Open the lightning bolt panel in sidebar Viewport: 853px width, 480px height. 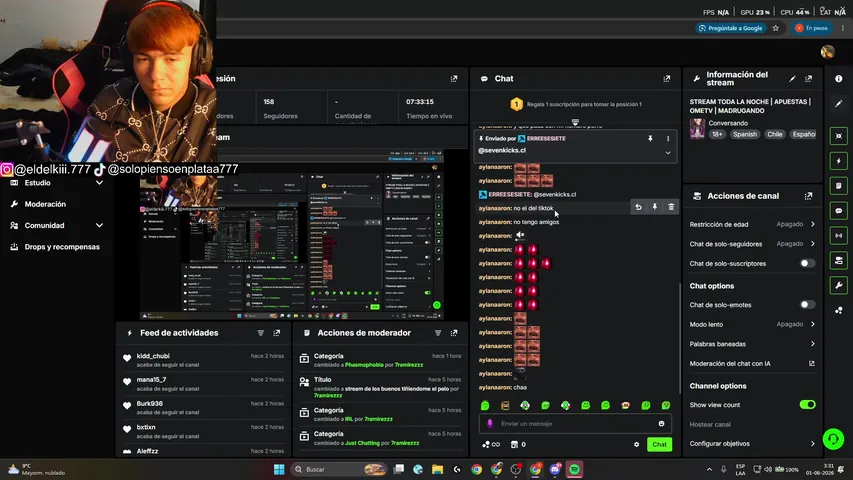click(x=838, y=161)
